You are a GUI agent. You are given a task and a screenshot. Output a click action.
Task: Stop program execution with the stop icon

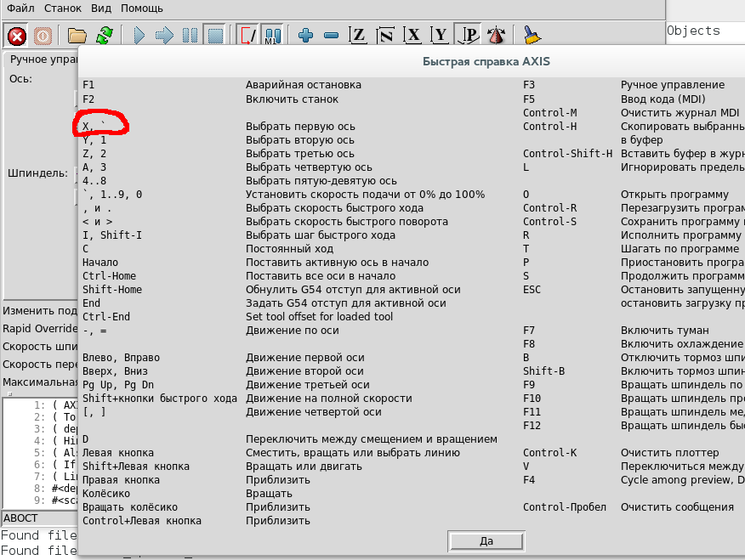(216, 36)
